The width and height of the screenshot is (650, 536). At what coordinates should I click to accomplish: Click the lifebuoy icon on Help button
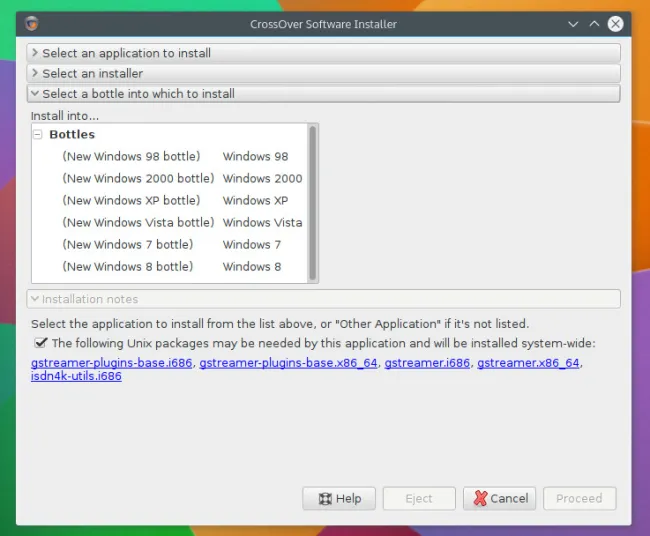coord(325,499)
